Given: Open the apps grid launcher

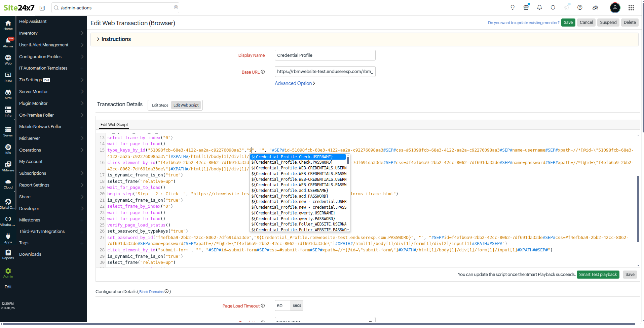Looking at the screenshot, I should [x=631, y=7].
